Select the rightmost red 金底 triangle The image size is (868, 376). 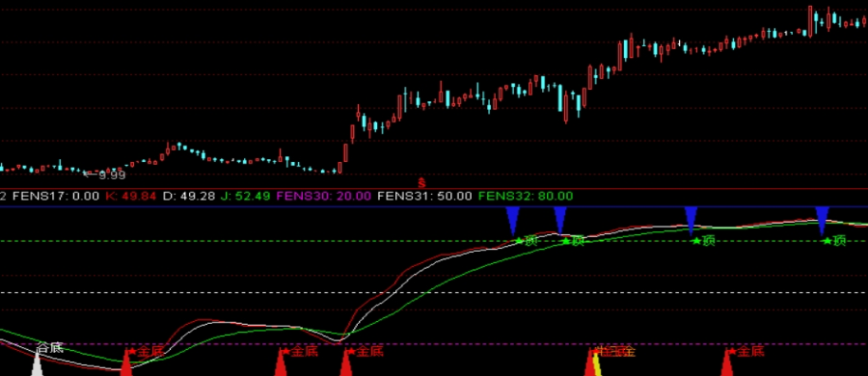[x=727, y=363]
